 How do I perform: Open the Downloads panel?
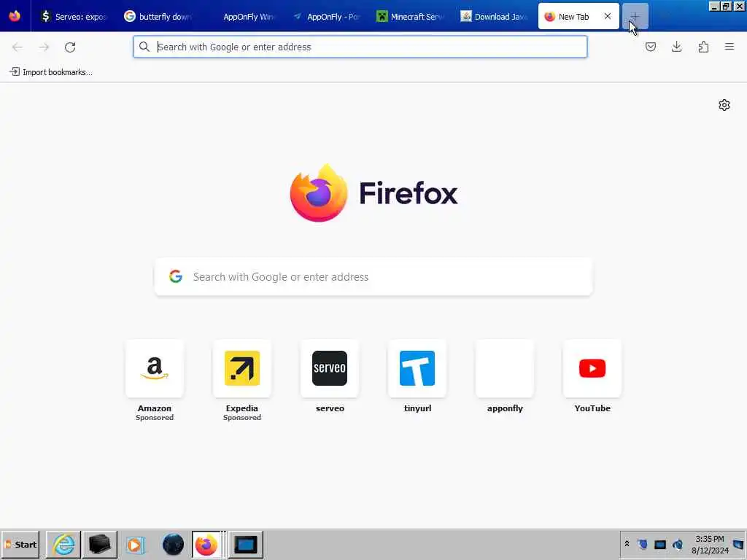point(676,47)
